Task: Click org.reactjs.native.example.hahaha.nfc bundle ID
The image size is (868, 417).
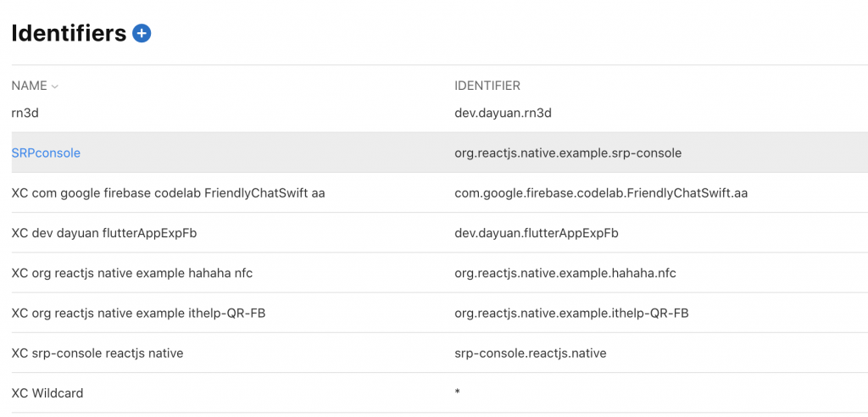Action: [x=565, y=273]
